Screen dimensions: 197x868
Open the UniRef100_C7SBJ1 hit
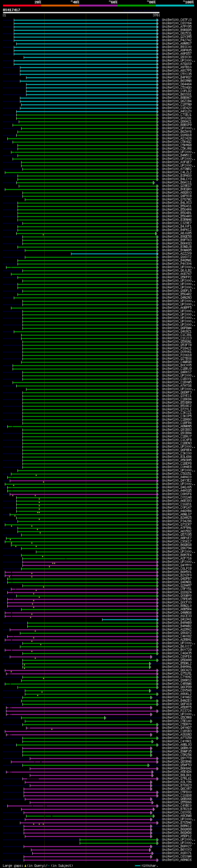176,115
